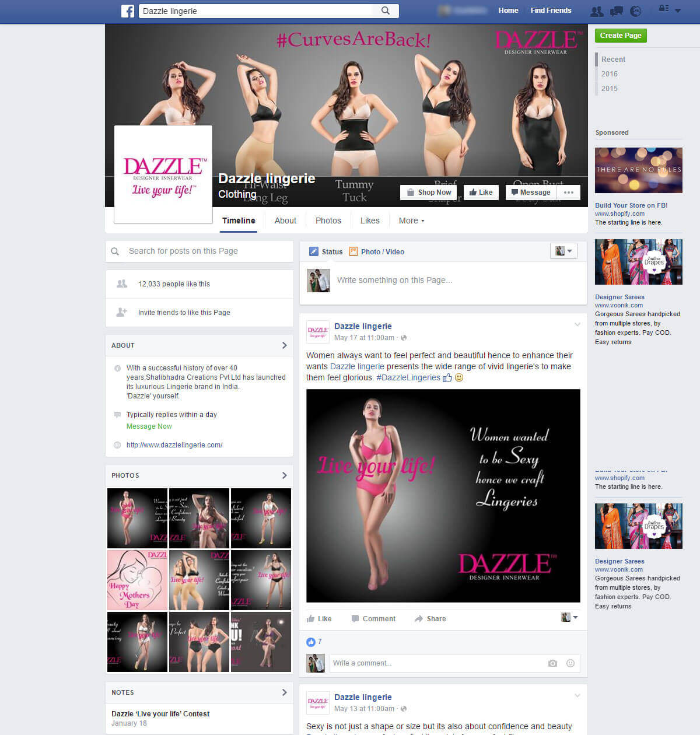Click the Message Now link
This screenshot has height=735, width=700.
click(149, 426)
